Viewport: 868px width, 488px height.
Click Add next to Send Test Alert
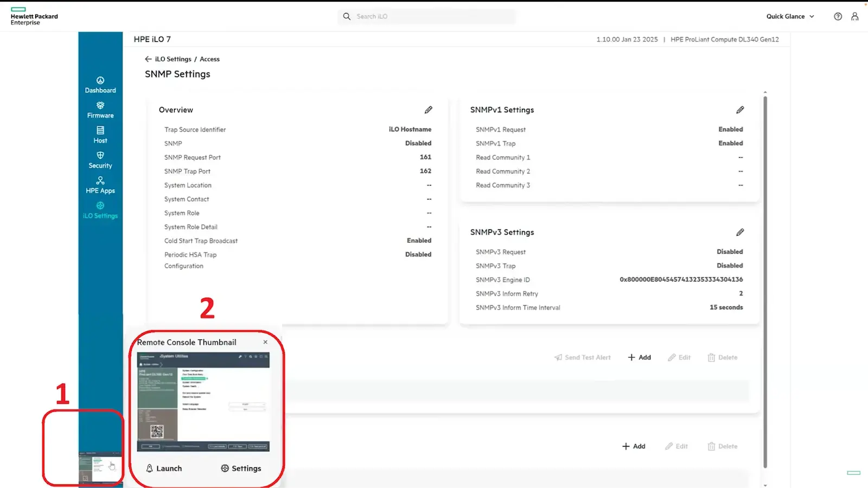coord(639,357)
